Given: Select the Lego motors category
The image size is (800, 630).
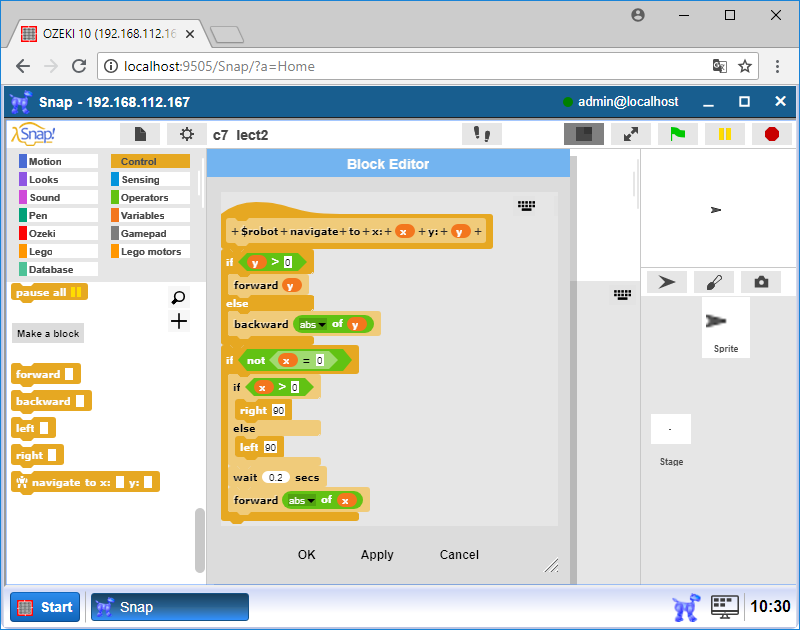Looking at the screenshot, I should (151, 251).
